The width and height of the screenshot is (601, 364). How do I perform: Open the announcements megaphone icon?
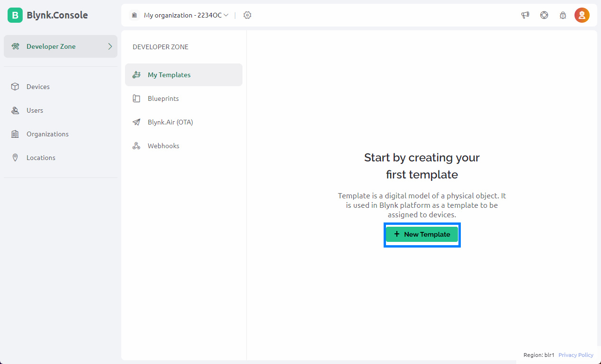[x=525, y=15]
